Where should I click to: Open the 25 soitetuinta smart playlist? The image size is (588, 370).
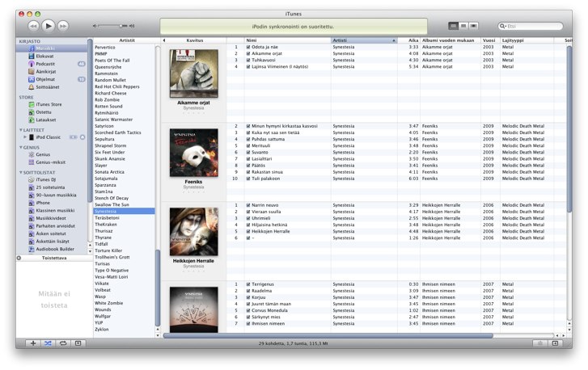(50, 187)
